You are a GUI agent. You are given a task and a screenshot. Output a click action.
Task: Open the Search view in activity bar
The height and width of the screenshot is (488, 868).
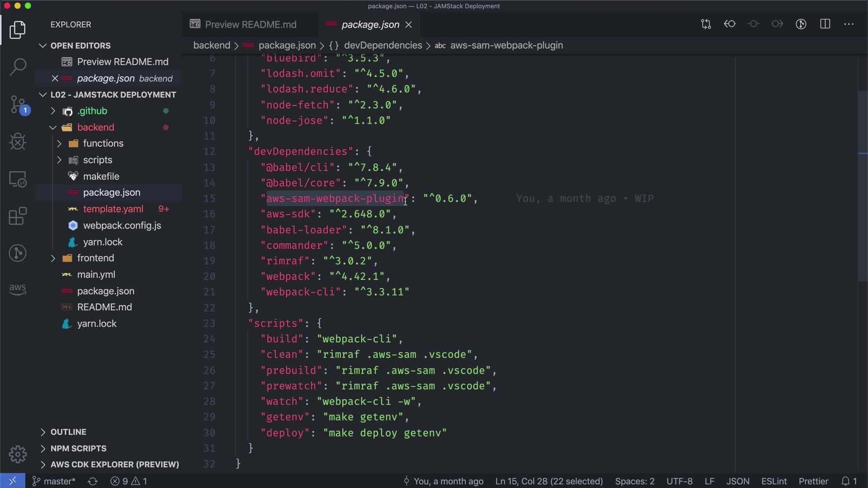coord(18,67)
